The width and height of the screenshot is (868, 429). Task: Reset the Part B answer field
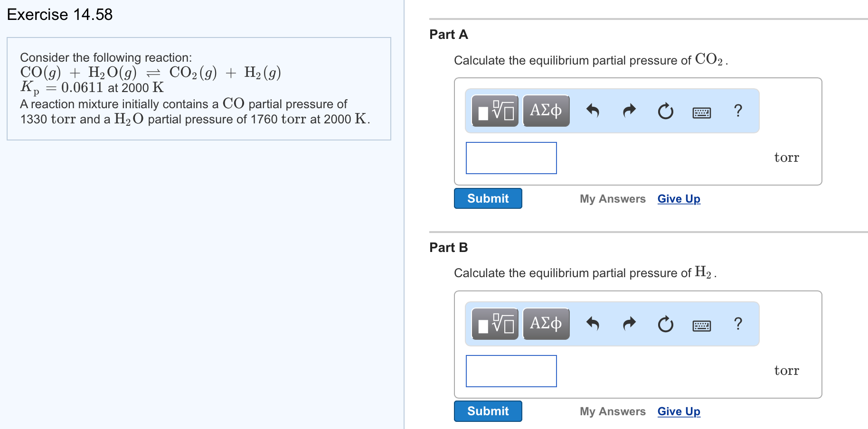(665, 324)
